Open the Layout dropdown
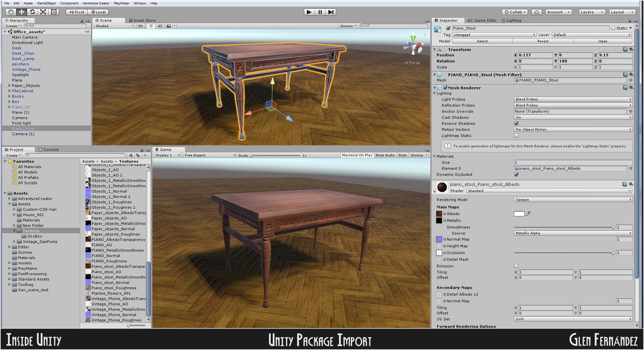This screenshot has height=350, width=644. pos(622,12)
